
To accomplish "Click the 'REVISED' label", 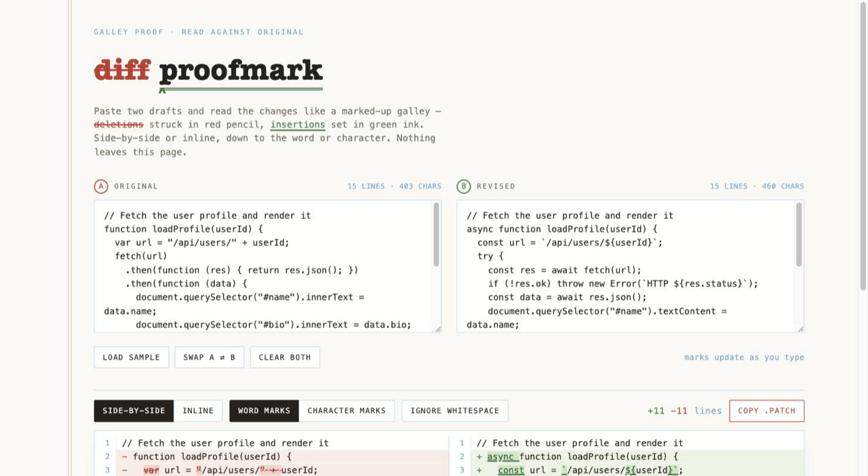I will [x=496, y=186].
